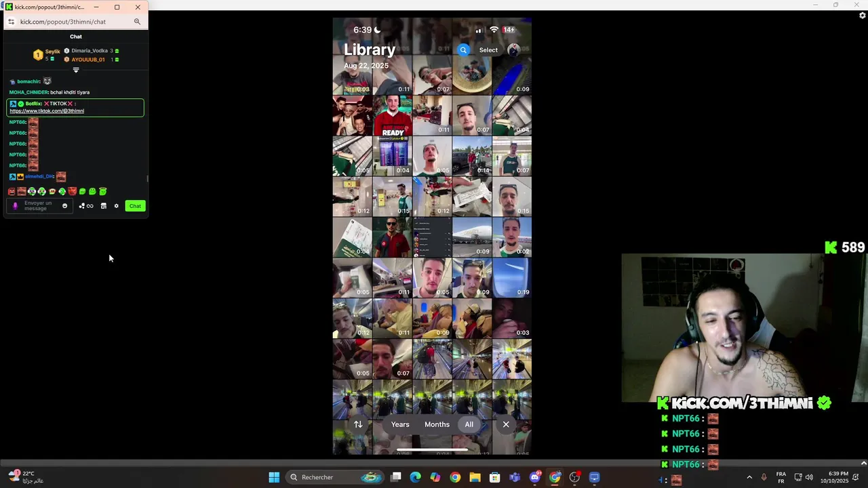Click the message input field in chat

39,206
